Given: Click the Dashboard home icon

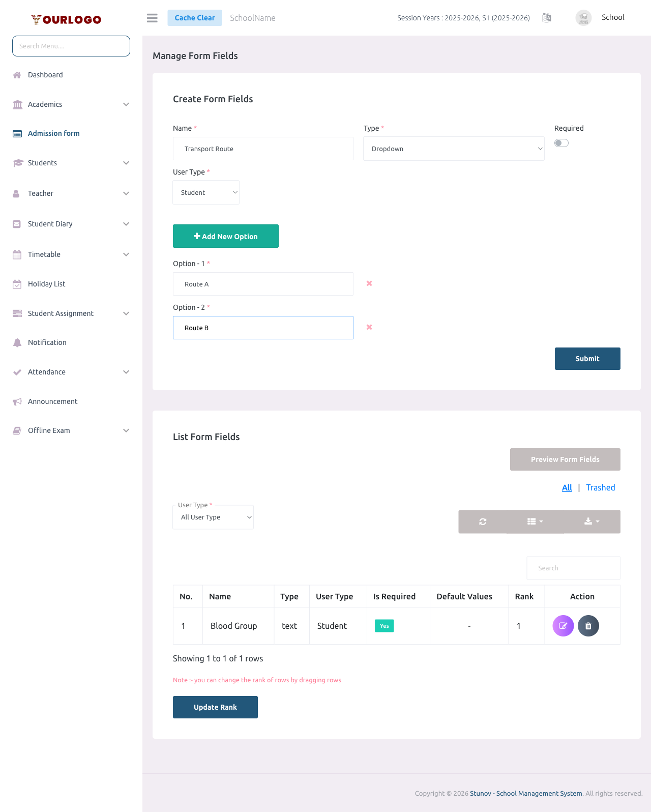Looking at the screenshot, I should 17,75.
